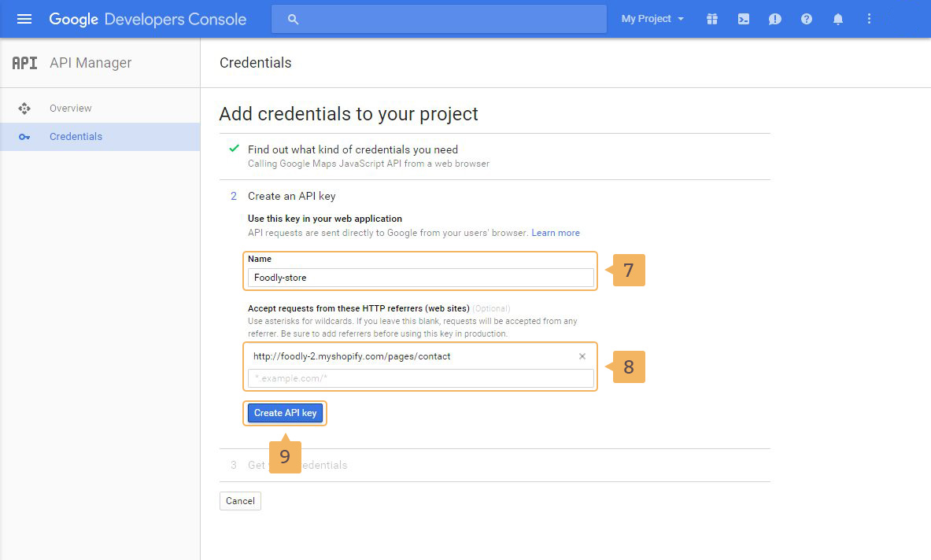Open the gift free trial icon
The image size is (931, 560).
coord(712,19)
